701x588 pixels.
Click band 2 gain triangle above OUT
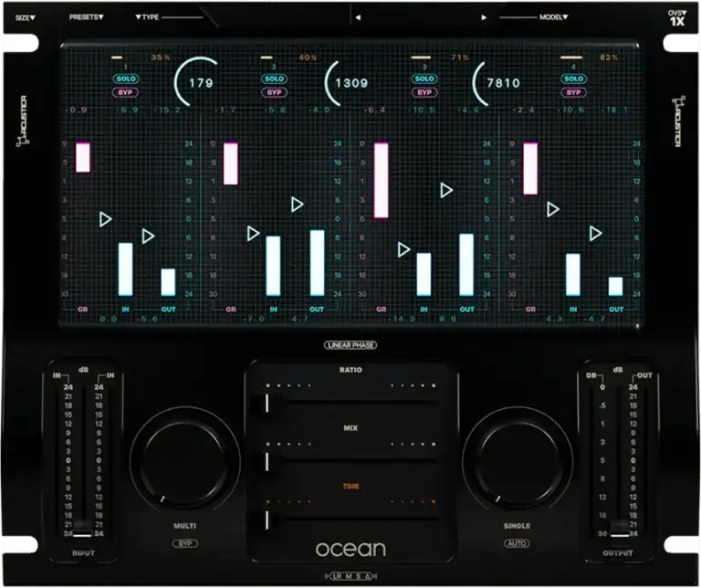coord(297,205)
